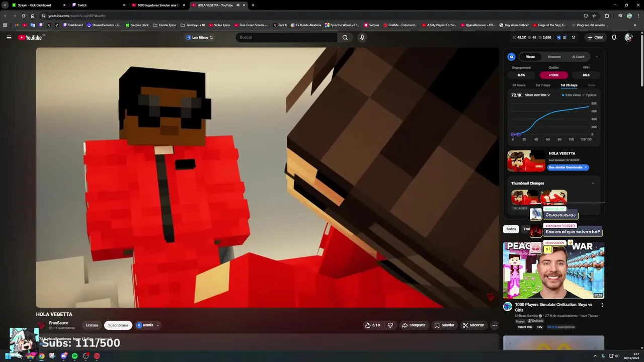This screenshot has height=362, width=644.
Task: Collapse Thumbnail Changes section
Action: pos(593,183)
